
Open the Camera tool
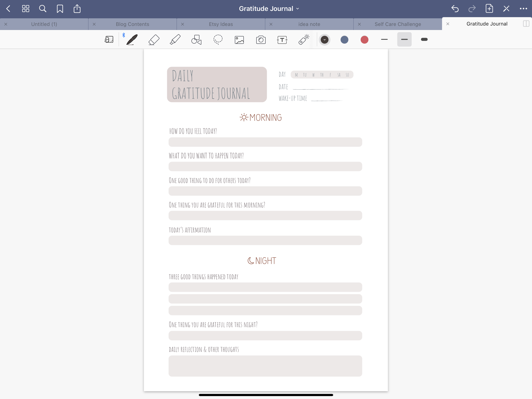(261, 40)
